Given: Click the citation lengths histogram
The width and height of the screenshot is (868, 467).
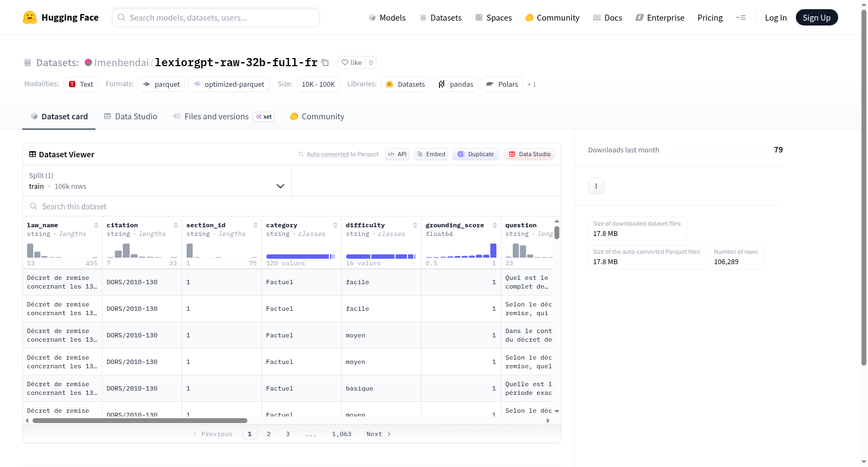Looking at the screenshot, I should (142, 250).
